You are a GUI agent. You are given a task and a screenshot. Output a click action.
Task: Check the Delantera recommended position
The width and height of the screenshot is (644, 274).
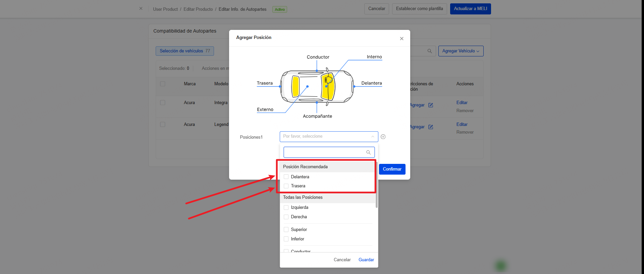[286, 177]
